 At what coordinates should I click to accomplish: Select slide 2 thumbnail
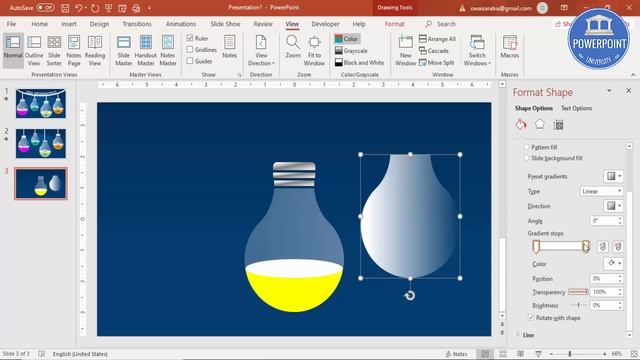tap(40, 143)
